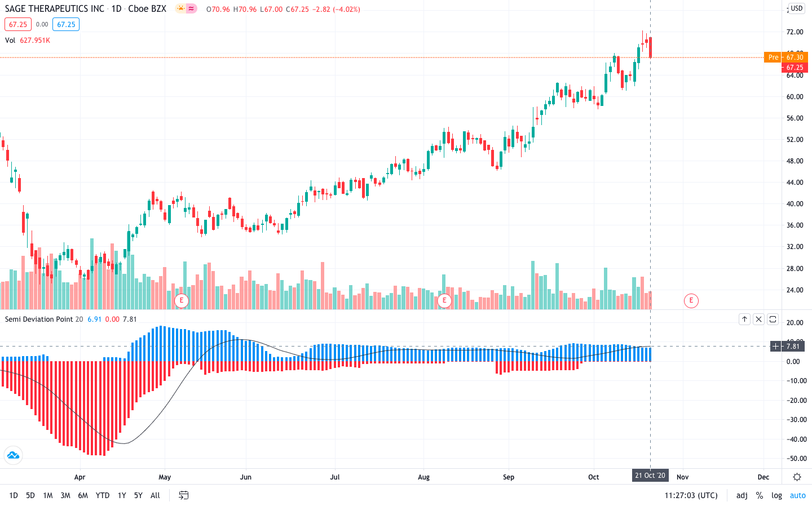Select the 5Y time range

click(138, 495)
